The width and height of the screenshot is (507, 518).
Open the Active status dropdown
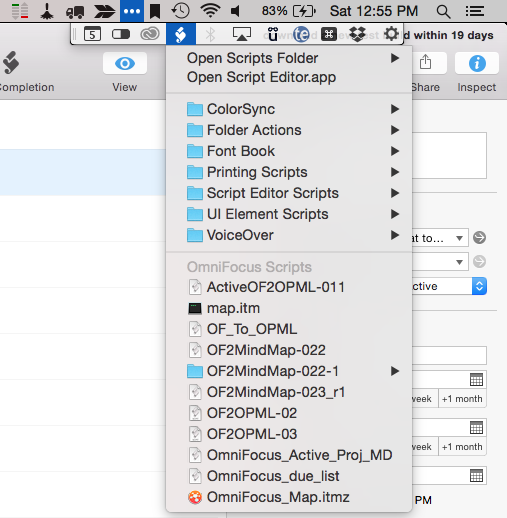pos(449,286)
